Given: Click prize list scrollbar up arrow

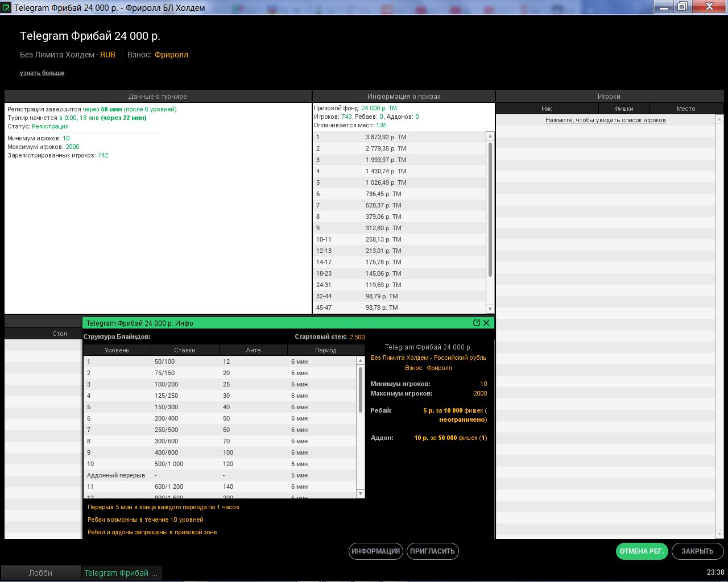Looking at the screenshot, I should pos(490,136).
